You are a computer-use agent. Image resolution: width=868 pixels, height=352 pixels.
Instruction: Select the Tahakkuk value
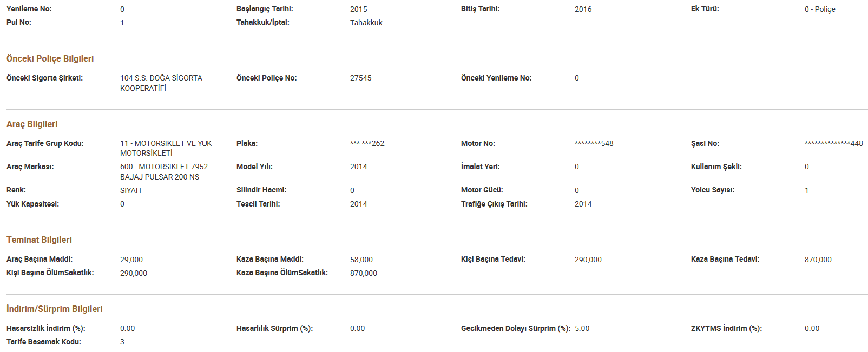[366, 23]
